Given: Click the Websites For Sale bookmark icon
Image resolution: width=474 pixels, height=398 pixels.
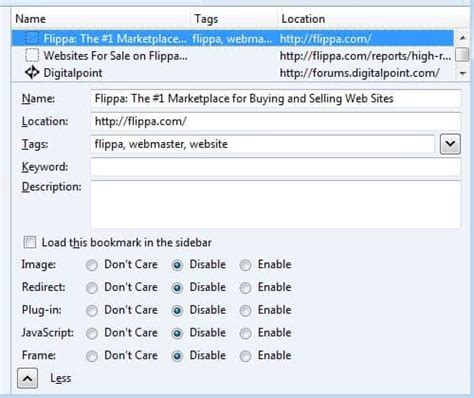Looking at the screenshot, I should (32, 56).
